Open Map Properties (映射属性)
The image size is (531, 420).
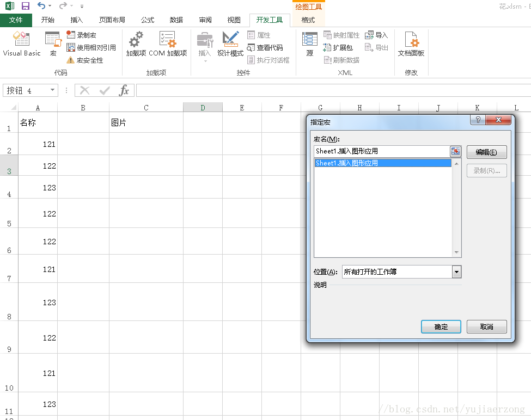coord(341,35)
